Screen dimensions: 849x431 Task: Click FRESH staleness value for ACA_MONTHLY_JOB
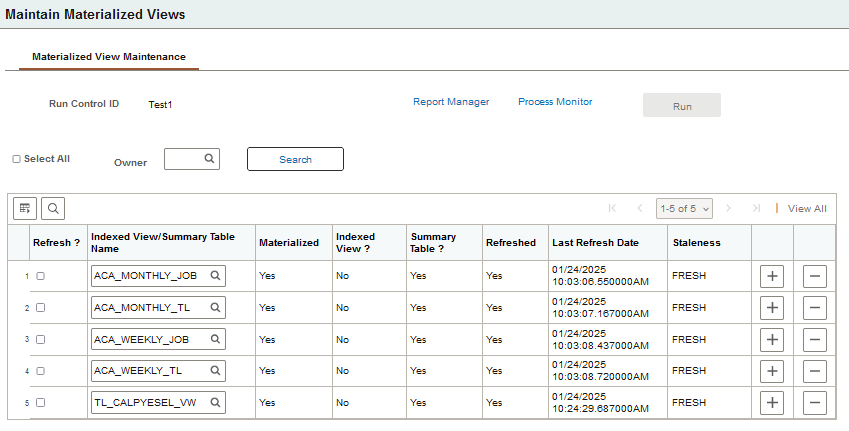[x=689, y=276]
